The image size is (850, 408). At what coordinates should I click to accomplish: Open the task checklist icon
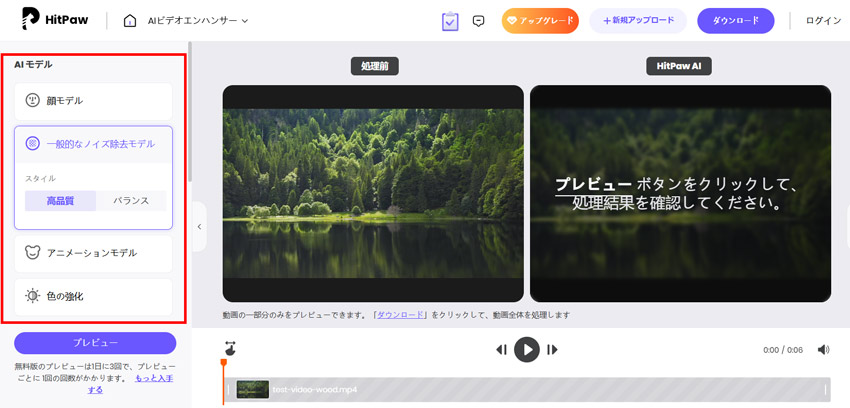(x=450, y=21)
